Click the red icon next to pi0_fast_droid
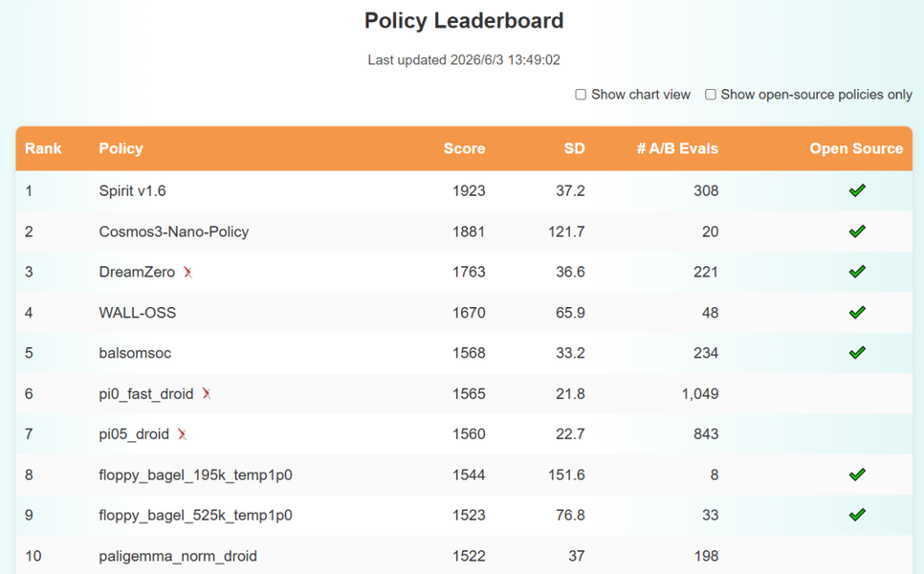924x574 pixels. click(207, 393)
